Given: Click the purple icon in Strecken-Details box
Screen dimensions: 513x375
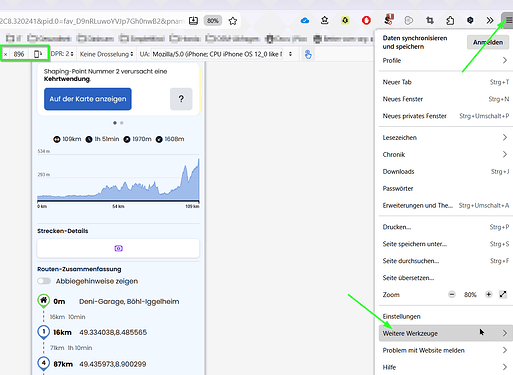Looking at the screenshot, I should point(118,248).
